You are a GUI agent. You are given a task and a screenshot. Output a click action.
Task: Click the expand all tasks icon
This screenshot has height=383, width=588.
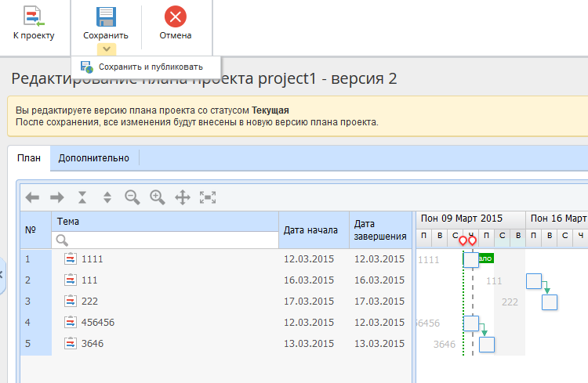pyautogui.click(x=107, y=197)
